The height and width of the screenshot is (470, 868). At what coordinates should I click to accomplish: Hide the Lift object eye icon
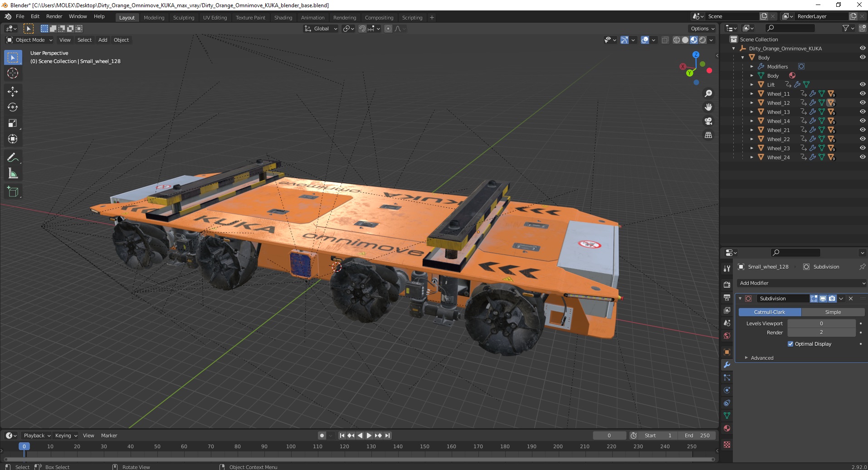(x=862, y=84)
